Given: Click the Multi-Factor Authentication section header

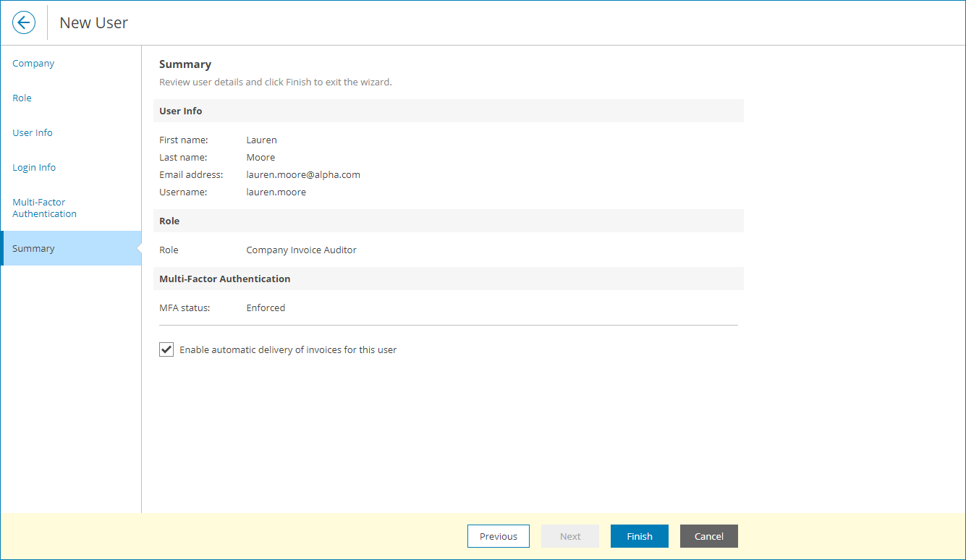Looking at the screenshot, I should point(225,279).
